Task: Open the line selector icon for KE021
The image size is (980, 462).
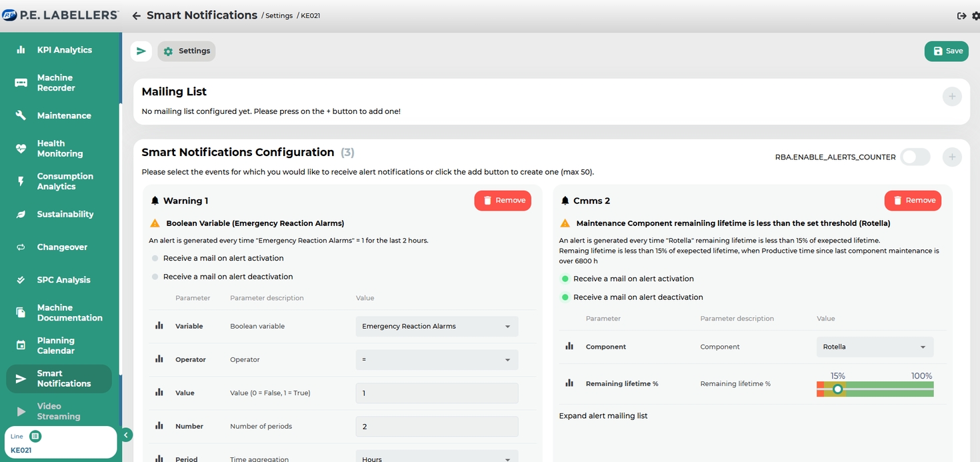Action: click(35, 436)
